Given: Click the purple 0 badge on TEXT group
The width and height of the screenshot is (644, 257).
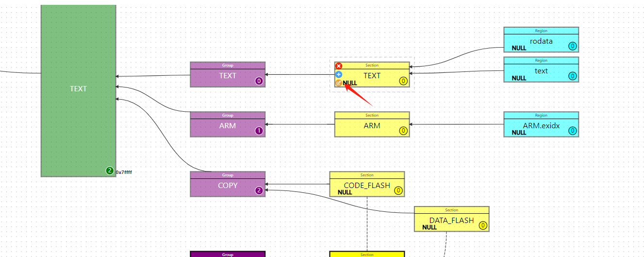Looking at the screenshot, I should [259, 81].
